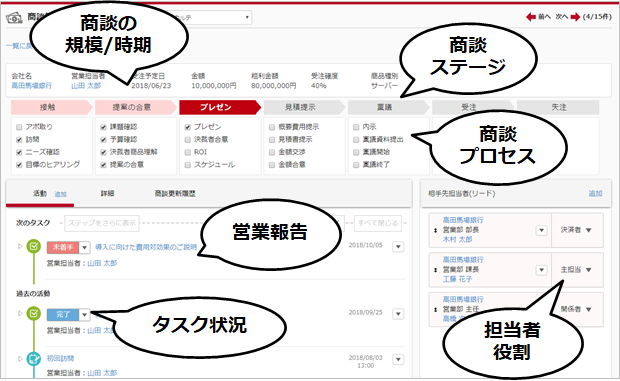Uncheck the 訪問 checkbox
This screenshot has height=381, width=620.
19,140
